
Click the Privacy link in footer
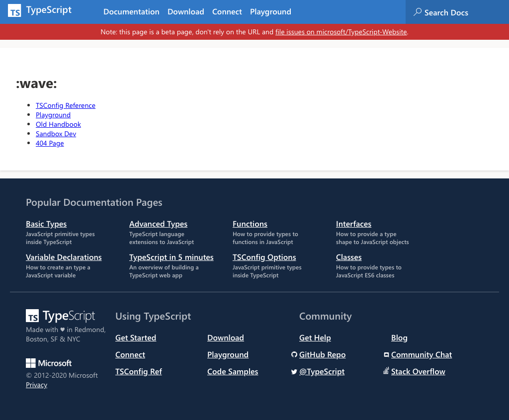pyautogui.click(x=36, y=385)
